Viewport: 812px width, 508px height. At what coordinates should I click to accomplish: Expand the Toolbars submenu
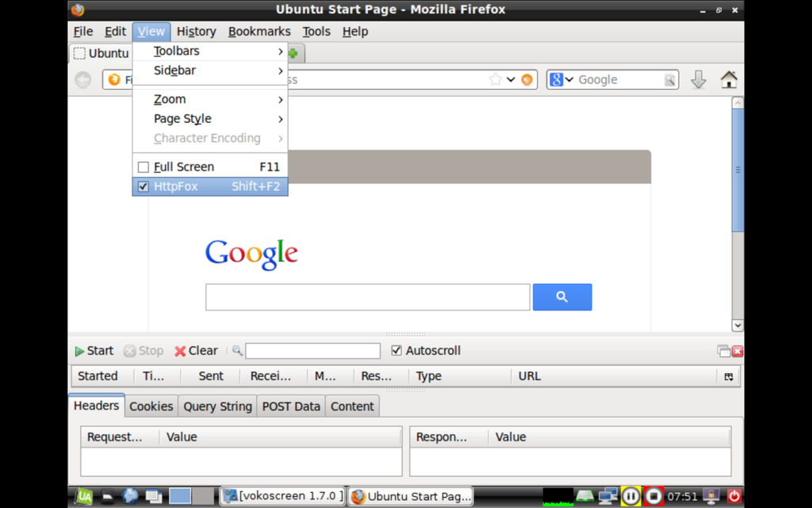(x=210, y=51)
